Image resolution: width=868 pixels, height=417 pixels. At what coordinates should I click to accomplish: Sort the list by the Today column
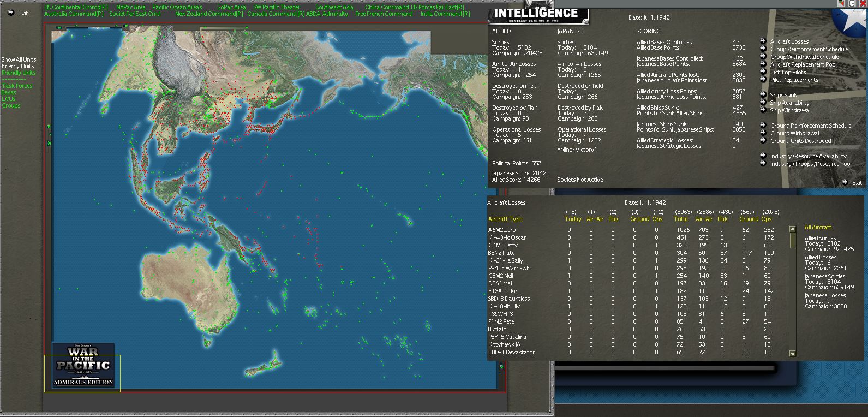tap(573, 219)
